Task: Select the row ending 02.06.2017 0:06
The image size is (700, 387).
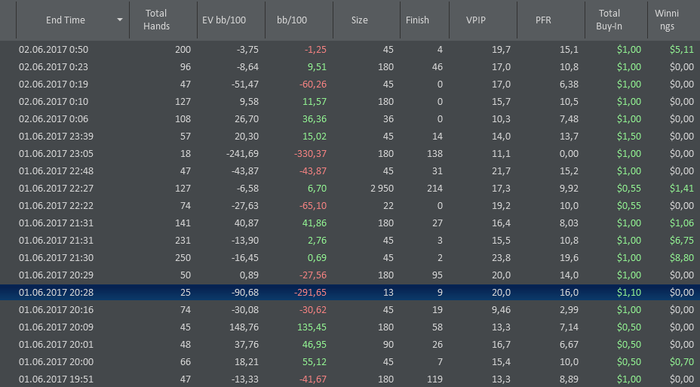Action: (x=350, y=119)
